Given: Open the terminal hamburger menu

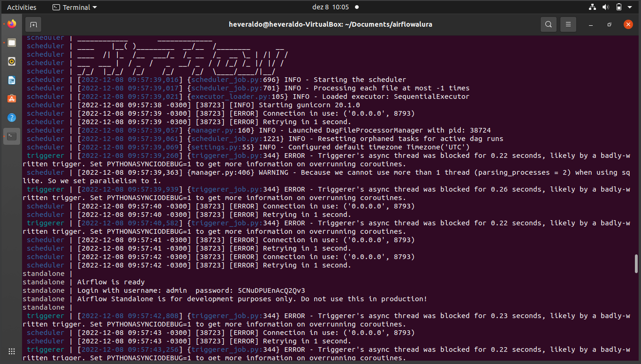Looking at the screenshot, I should (x=568, y=24).
